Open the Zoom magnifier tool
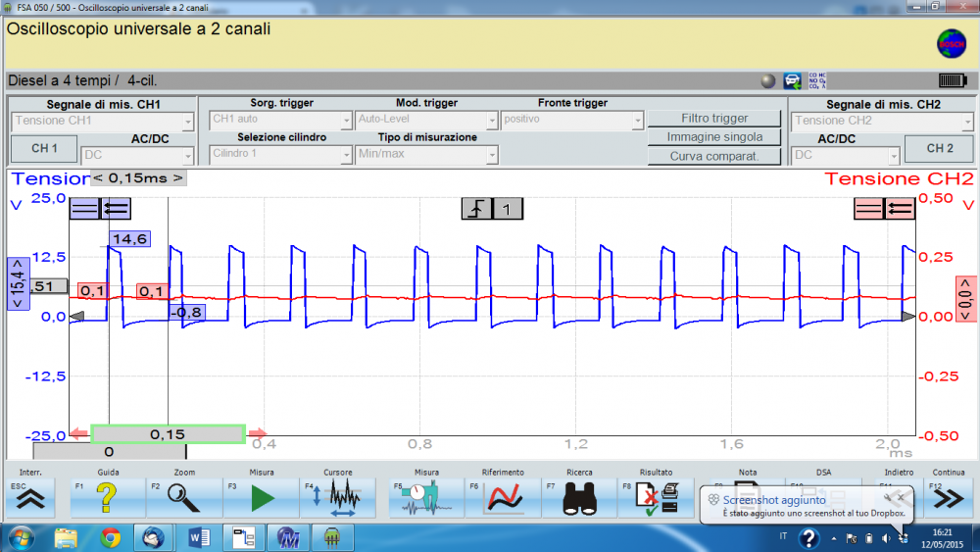The height and width of the screenshot is (552, 980). click(x=183, y=497)
